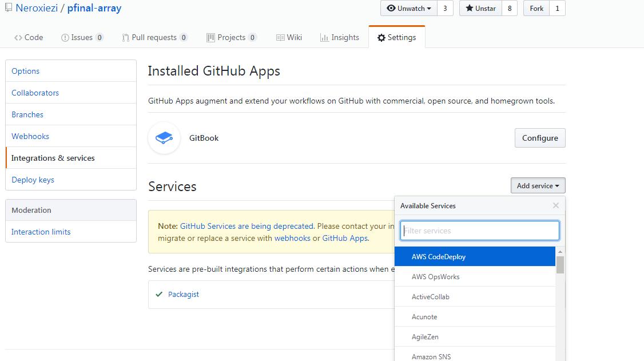
Task: Open Branches in settings sidebar
Action: (x=71, y=114)
